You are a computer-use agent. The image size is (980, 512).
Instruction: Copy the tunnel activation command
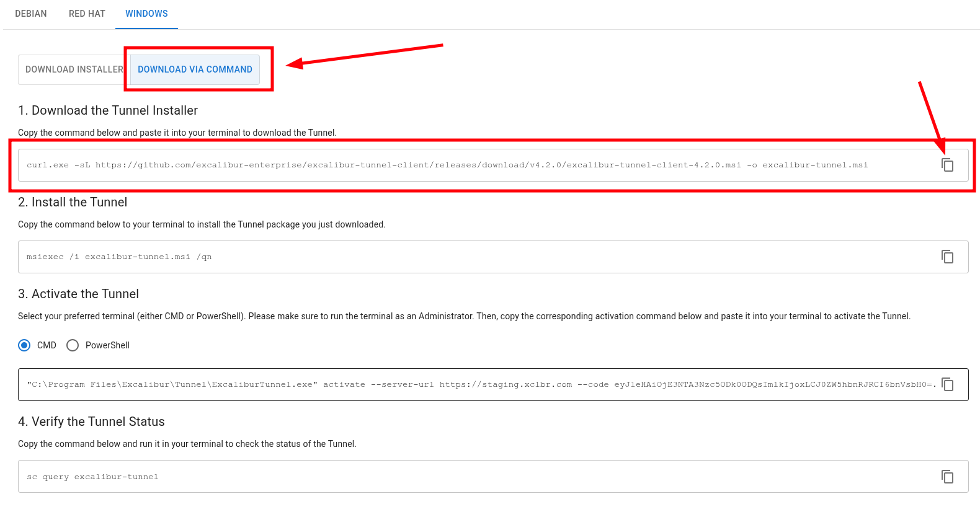[x=947, y=384]
